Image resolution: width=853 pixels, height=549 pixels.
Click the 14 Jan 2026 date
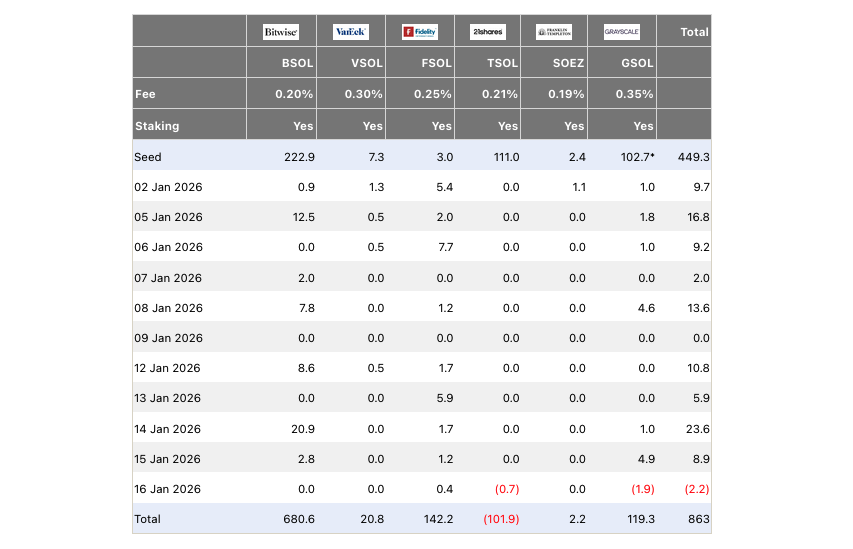[x=168, y=429]
